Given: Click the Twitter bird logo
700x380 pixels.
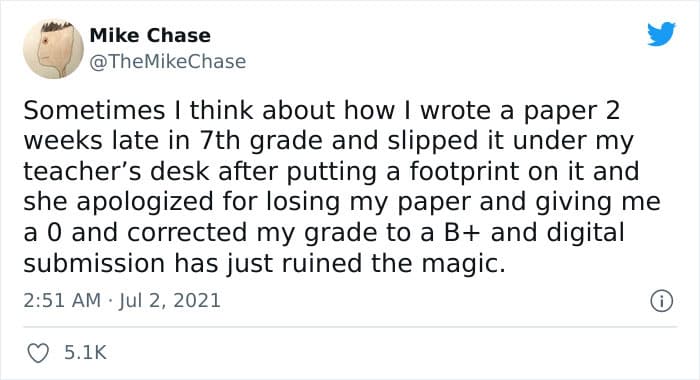Looking at the screenshot, I should (661, 33).
